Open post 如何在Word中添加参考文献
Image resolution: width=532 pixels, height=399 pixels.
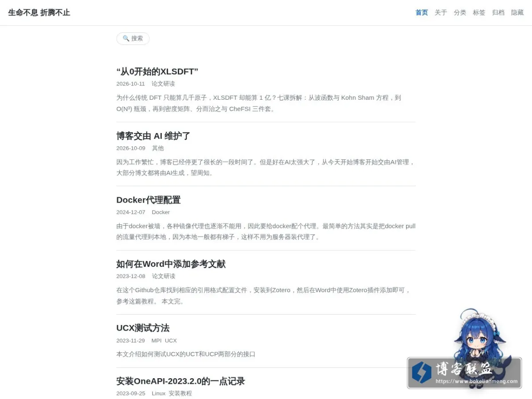click(171, 264)
